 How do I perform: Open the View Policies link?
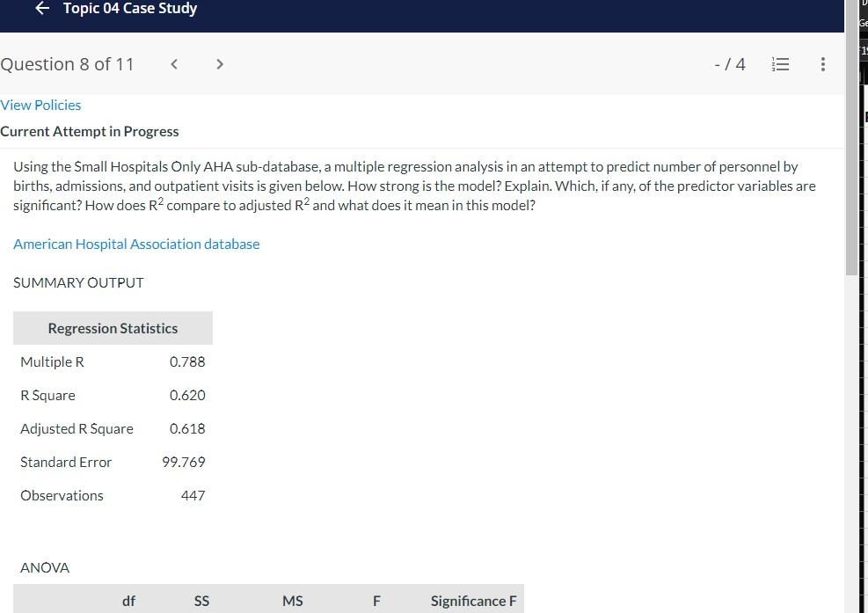40,106
